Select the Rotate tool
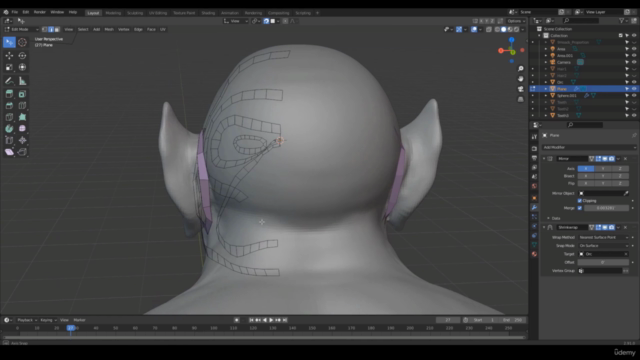The image size is (640, 360). 22,56
